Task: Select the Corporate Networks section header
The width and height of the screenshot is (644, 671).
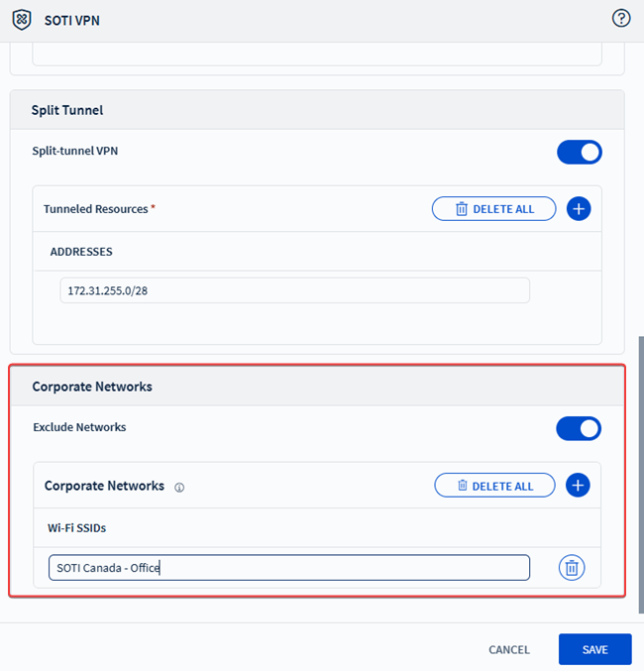Action: [x=92, y=387]
